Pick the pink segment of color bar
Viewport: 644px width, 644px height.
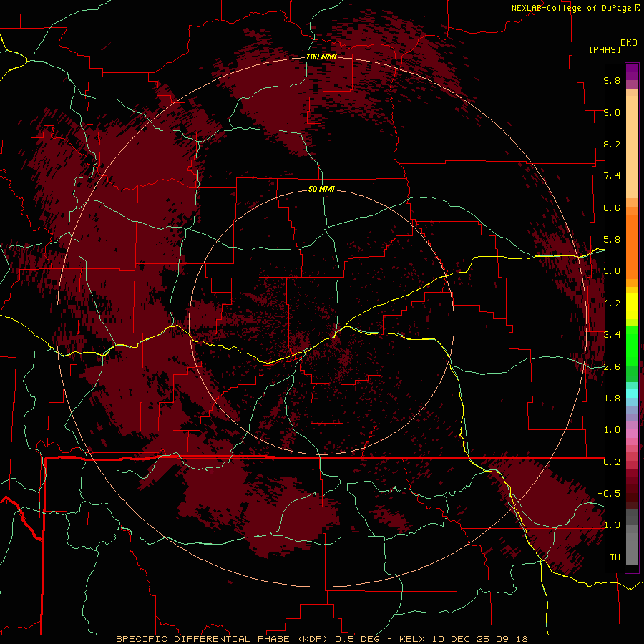(632, 434)
